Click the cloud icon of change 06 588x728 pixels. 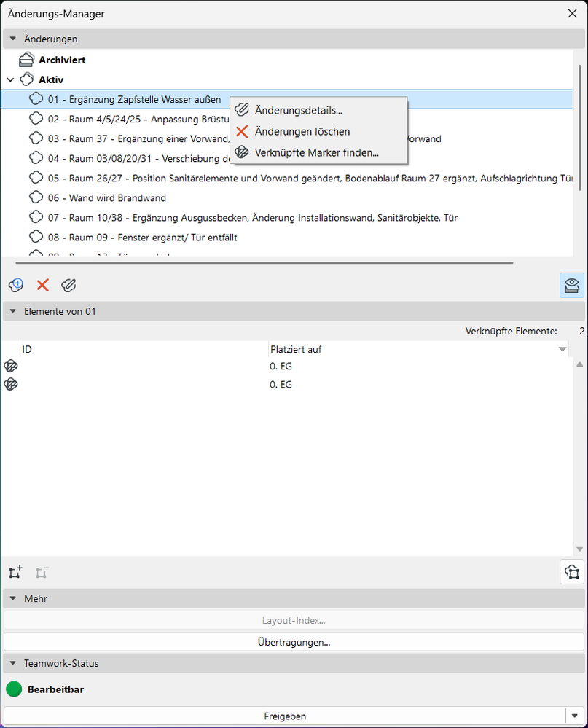click(x=36, y=197)
